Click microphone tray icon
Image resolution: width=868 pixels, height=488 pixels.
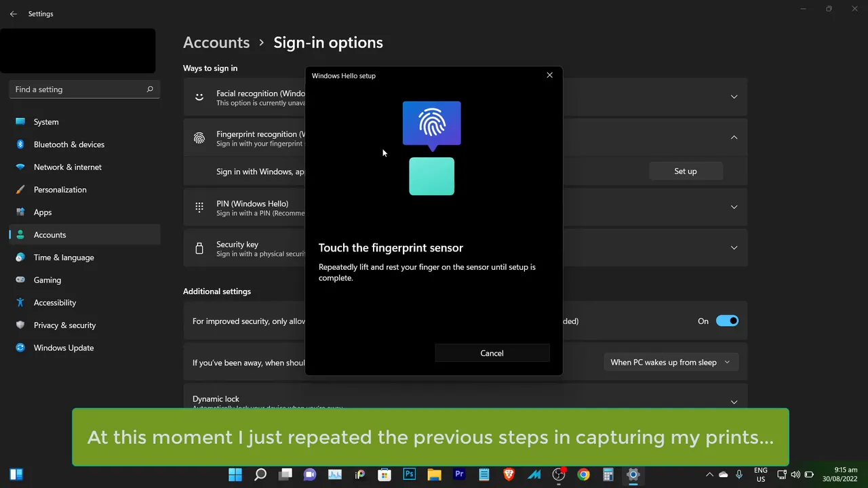tap(739, 474)
